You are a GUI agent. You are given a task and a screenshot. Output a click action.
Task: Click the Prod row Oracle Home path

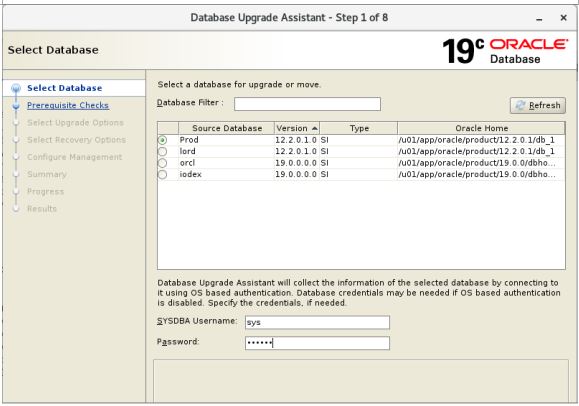coord(476,140)
